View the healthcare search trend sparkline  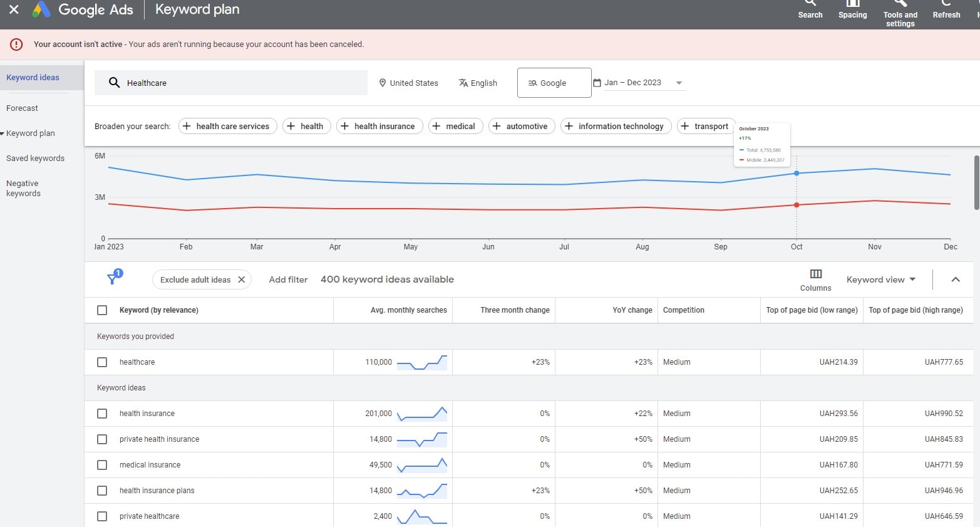pyautogui.click(x=422, y=362)
